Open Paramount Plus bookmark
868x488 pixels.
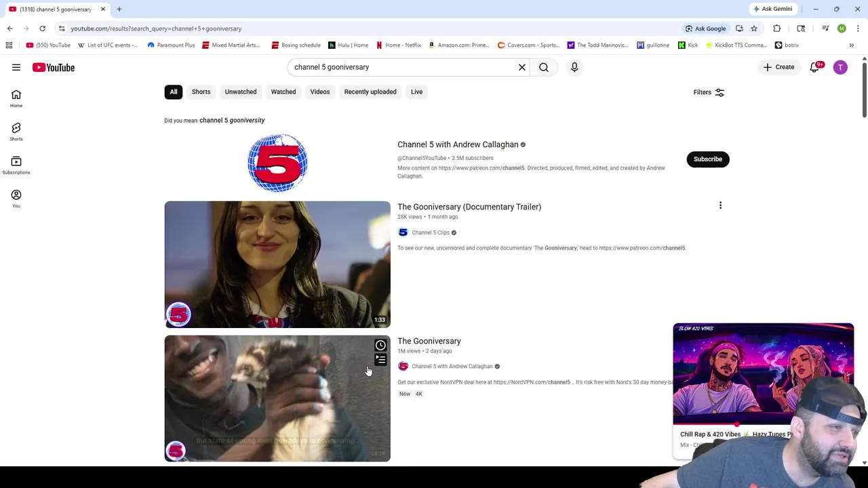171,45
